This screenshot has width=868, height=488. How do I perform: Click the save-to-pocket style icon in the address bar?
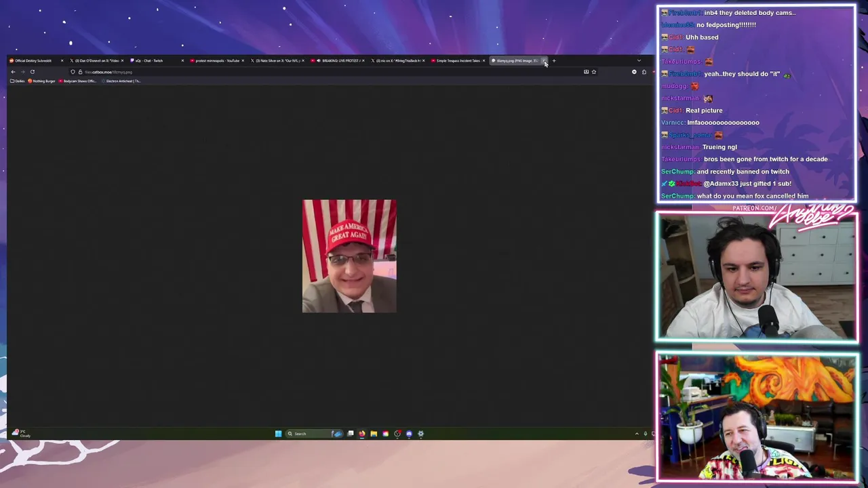(586, 72)
